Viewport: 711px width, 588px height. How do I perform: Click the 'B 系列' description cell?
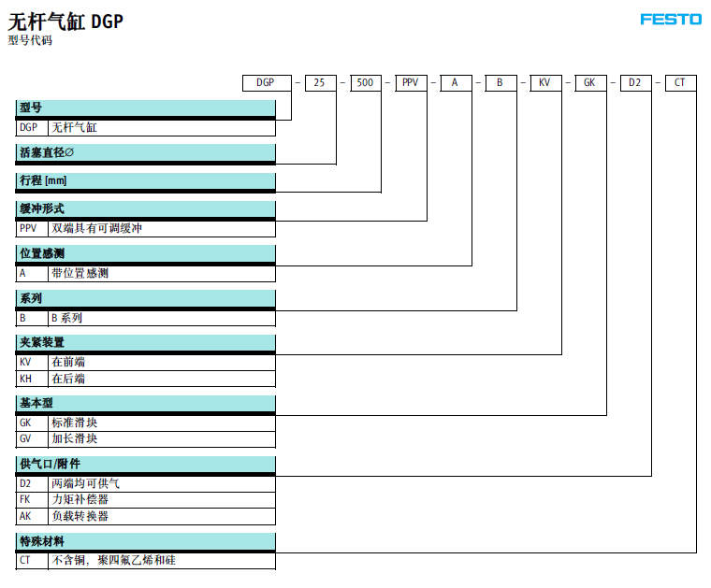[x=162, y=318]
